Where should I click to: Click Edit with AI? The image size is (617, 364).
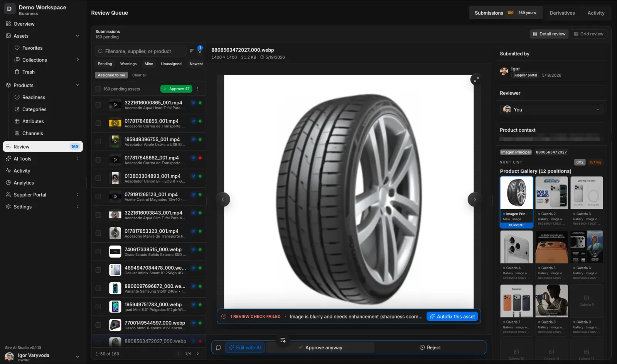coord(245,347)
